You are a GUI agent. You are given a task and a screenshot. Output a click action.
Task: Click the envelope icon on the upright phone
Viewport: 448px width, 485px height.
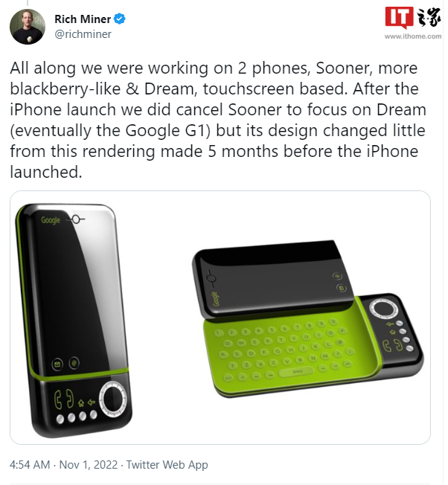pyautogui.click(x=56, y=364)
